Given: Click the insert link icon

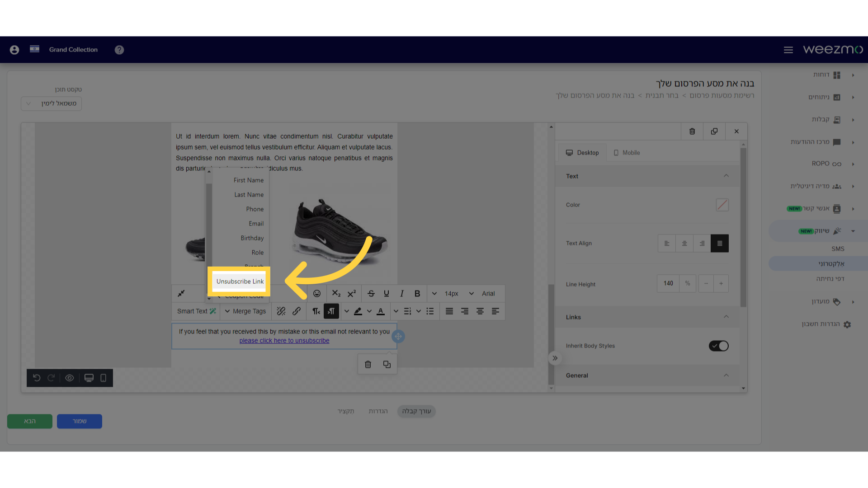Looking at the screenshot, I should tap(297, 311).
